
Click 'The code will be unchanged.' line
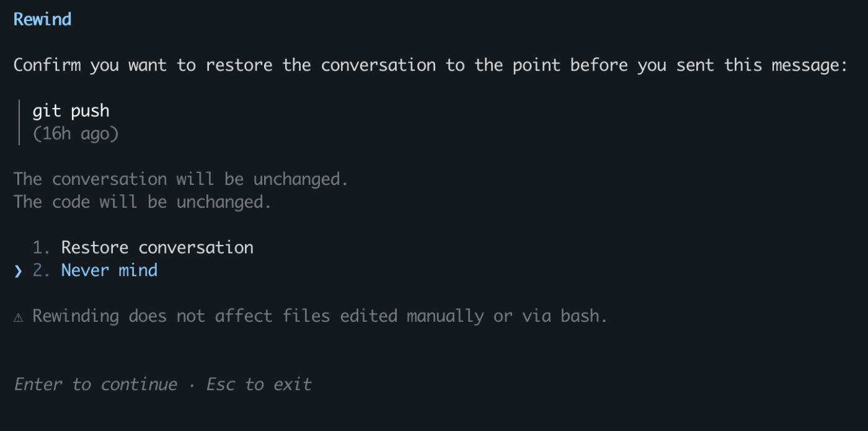coord(142,202)
